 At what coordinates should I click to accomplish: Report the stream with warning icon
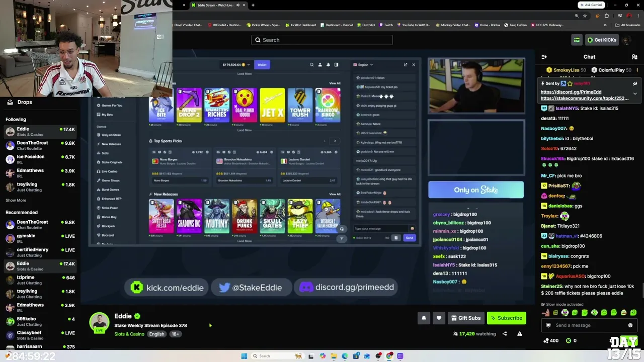pos(520,334)
